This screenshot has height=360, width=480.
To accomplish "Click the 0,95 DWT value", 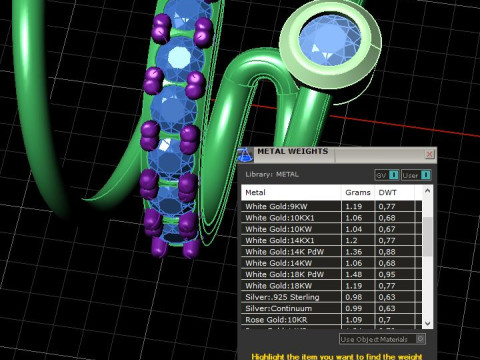I will [x=387, y=274].
